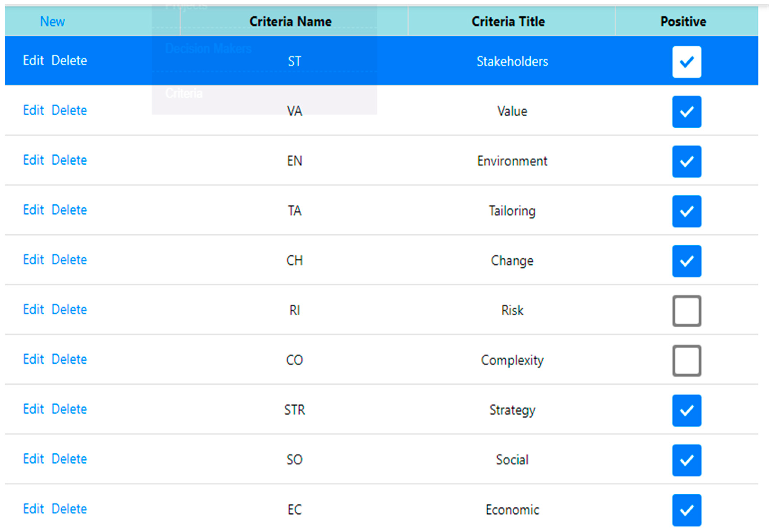Delete the Complexity criteria row
Image resolution: width=772 pixels, height=532 pixels.
click(69, 359)
